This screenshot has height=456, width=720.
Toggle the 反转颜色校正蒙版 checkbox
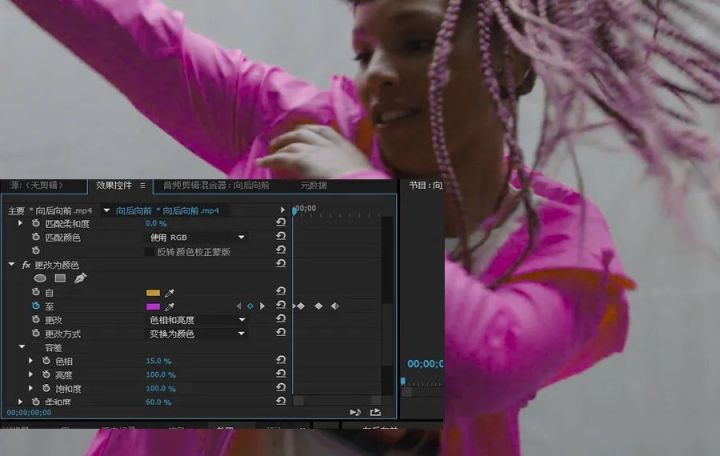[149, 252]
